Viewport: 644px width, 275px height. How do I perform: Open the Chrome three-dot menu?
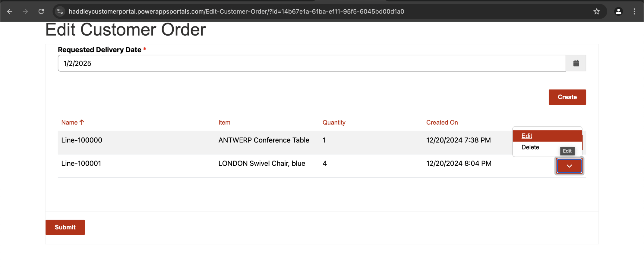(x=634, y=11)
